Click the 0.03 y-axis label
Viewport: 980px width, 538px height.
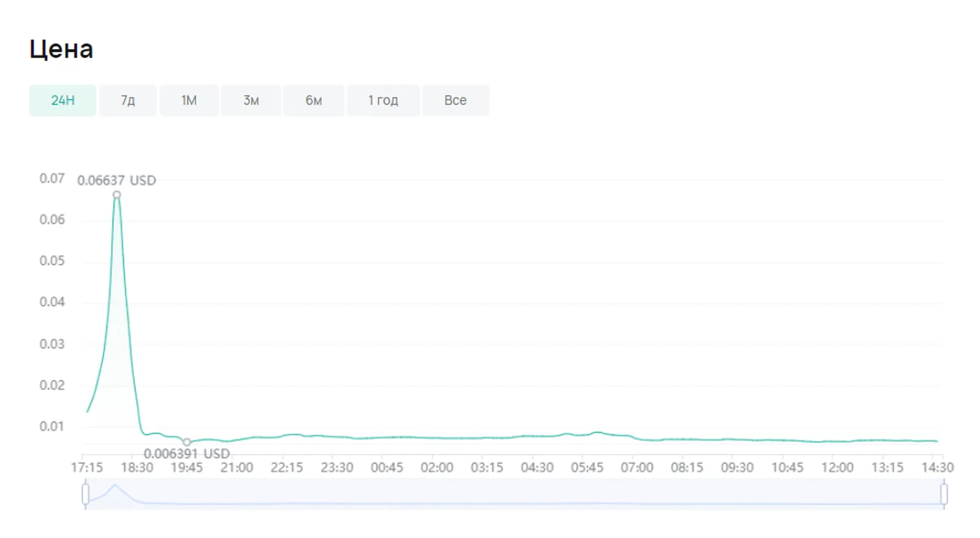pyautogui.click(x=52, y=344)
